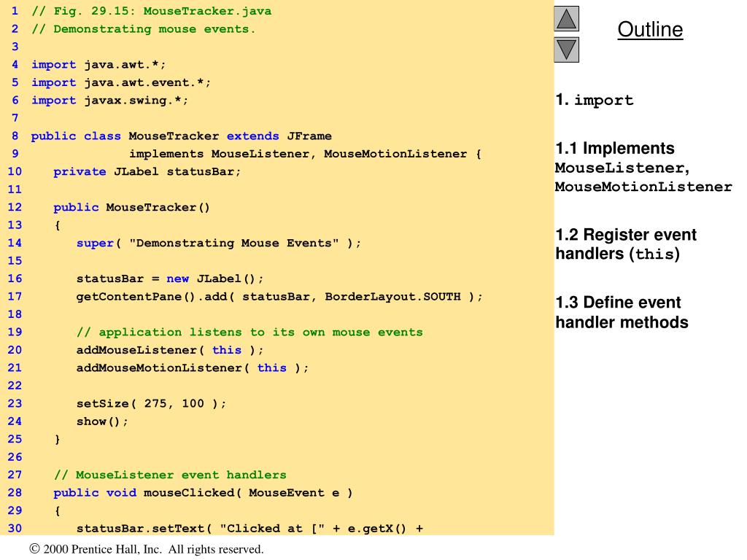Click line number 19

[x=15, y=332]
